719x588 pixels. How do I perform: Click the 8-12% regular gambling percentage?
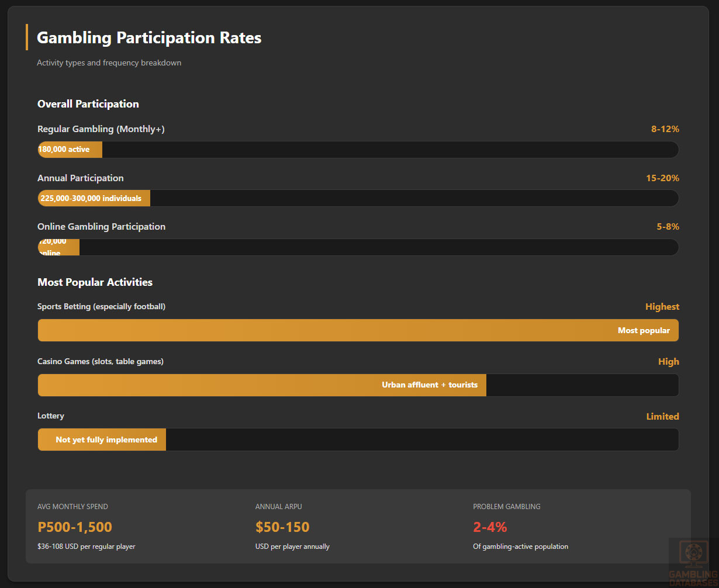click(665, 129)
